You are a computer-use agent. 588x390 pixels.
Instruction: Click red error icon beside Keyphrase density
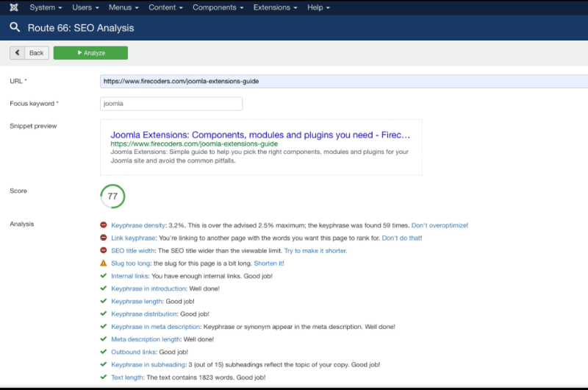point(104,225)
